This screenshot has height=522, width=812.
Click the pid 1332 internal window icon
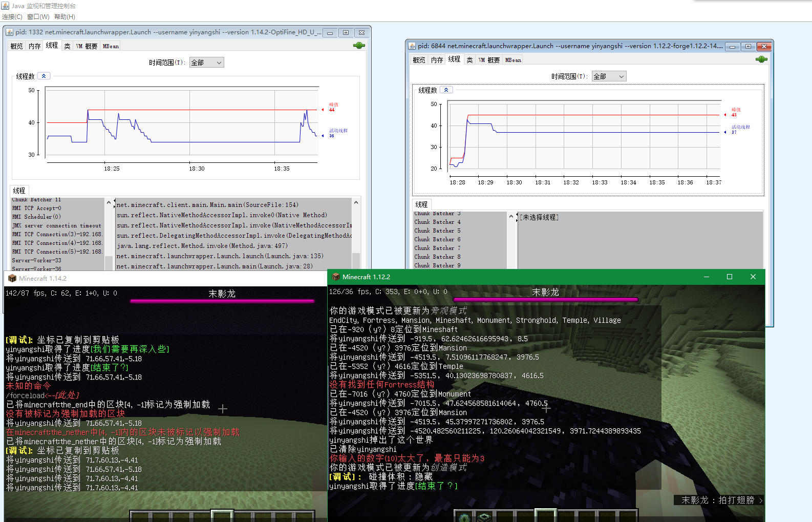click(x=10, y=32)
